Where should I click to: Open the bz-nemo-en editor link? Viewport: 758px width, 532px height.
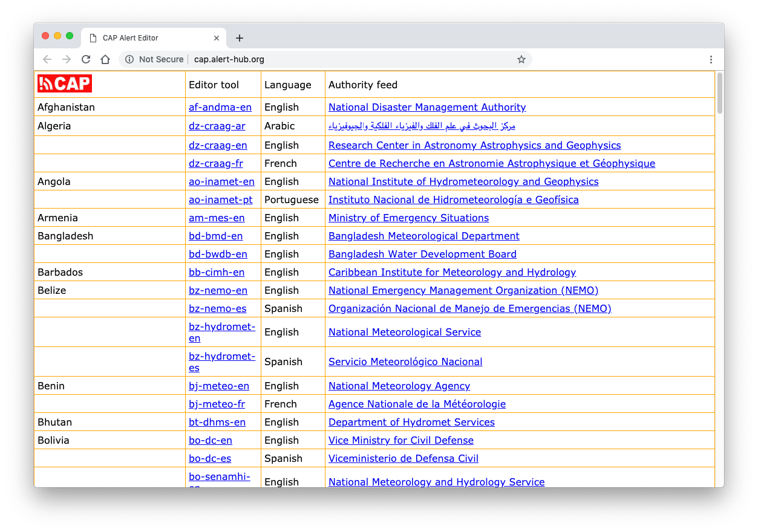click(218, 290)
